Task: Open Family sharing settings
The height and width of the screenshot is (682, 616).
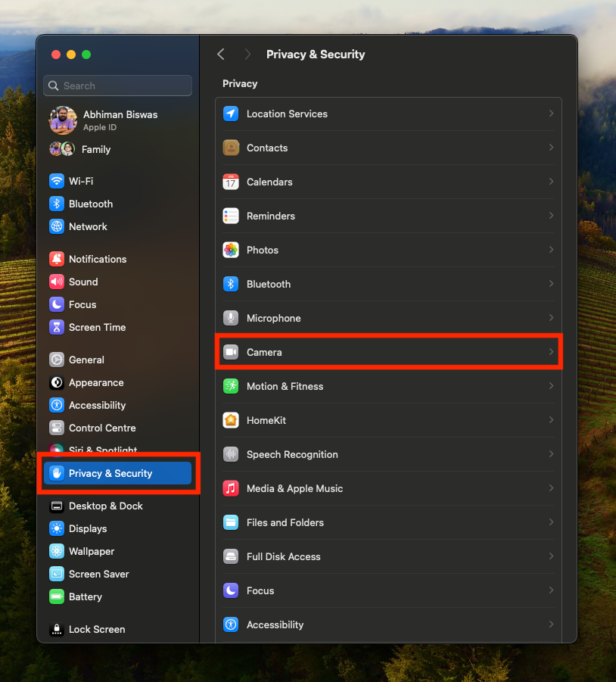Action: (95, 149)
